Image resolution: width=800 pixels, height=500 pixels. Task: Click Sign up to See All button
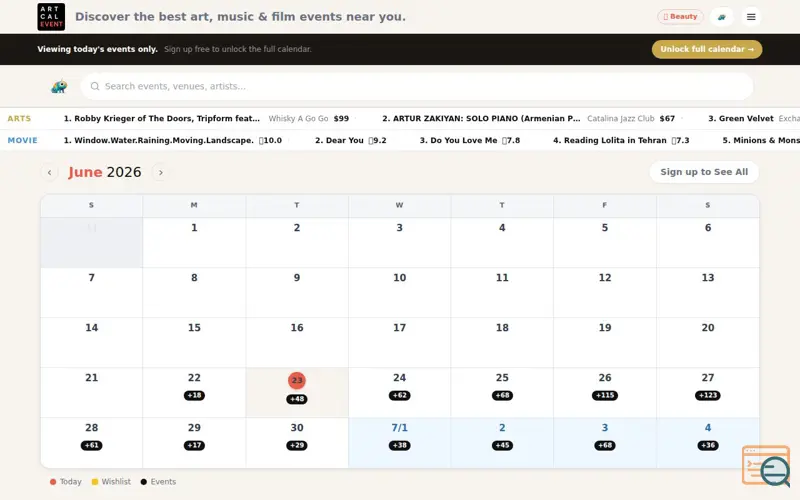click(x=704, y=172)
